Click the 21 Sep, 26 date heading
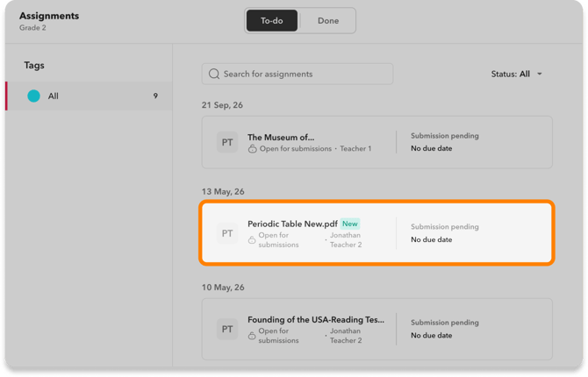Viewport: 588px width, 377px height. coord(222,105)
